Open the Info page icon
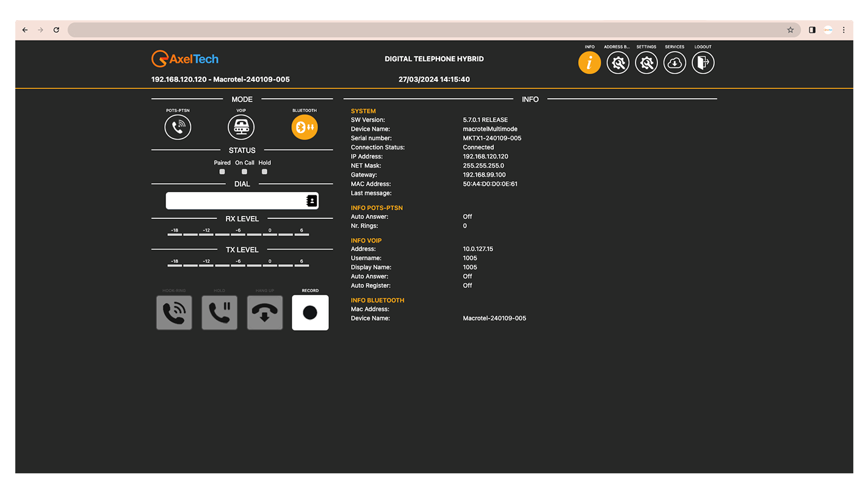Image resolution: width=868 pixels, height=488 pixels. [589, 63]
